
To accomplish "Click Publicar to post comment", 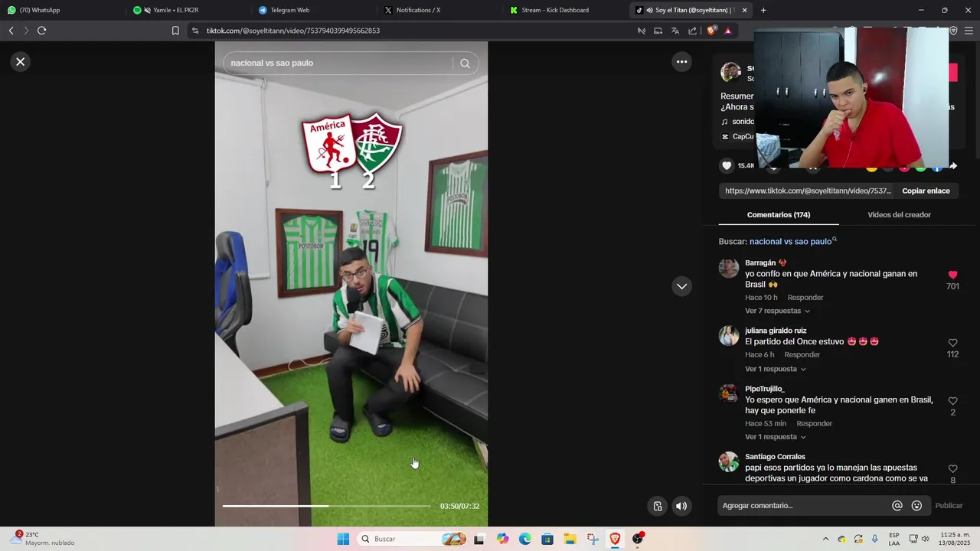I will (949, 506).
